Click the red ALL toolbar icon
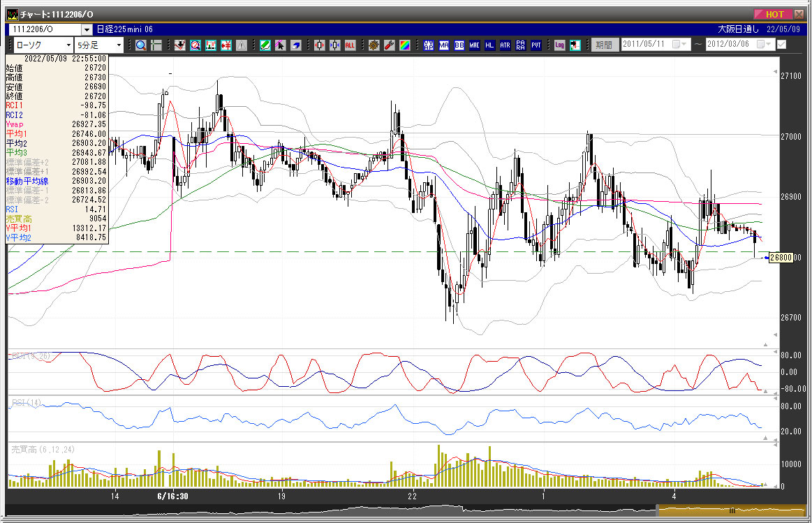Image resolution: width=812 pixels, height=523 pixels. (350, 45)
